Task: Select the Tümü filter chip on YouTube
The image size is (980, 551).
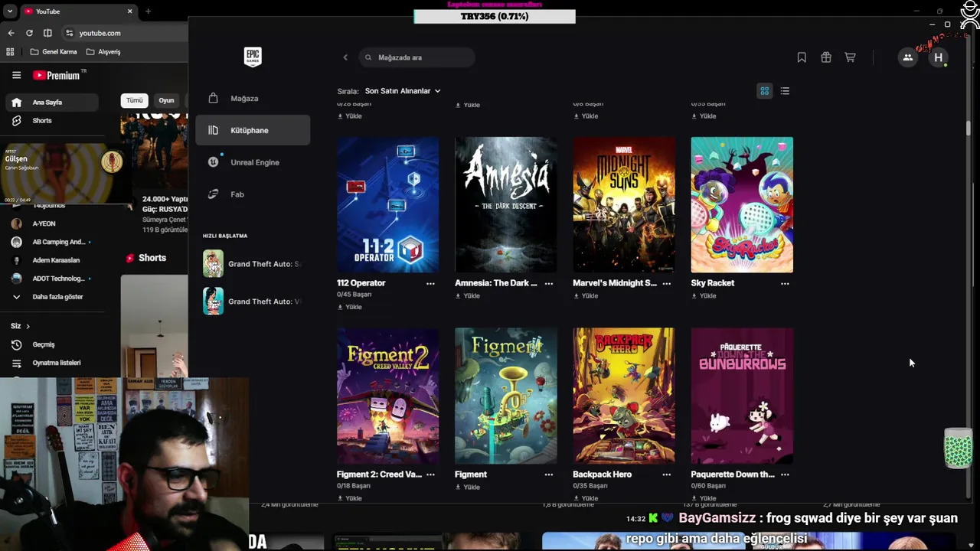Action: pyautogui.click(x=135, y=100)
